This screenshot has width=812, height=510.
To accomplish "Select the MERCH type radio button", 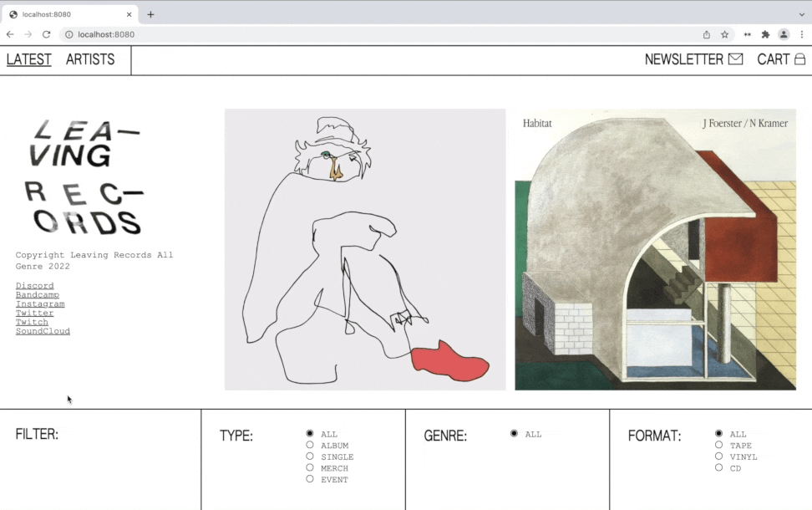I will (x=310, y=467).
